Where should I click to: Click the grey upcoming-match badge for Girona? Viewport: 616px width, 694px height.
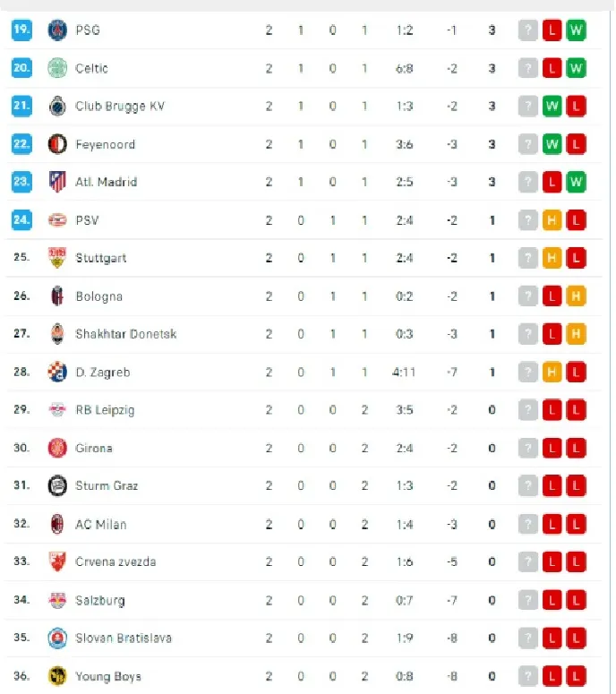pos(529,448)
